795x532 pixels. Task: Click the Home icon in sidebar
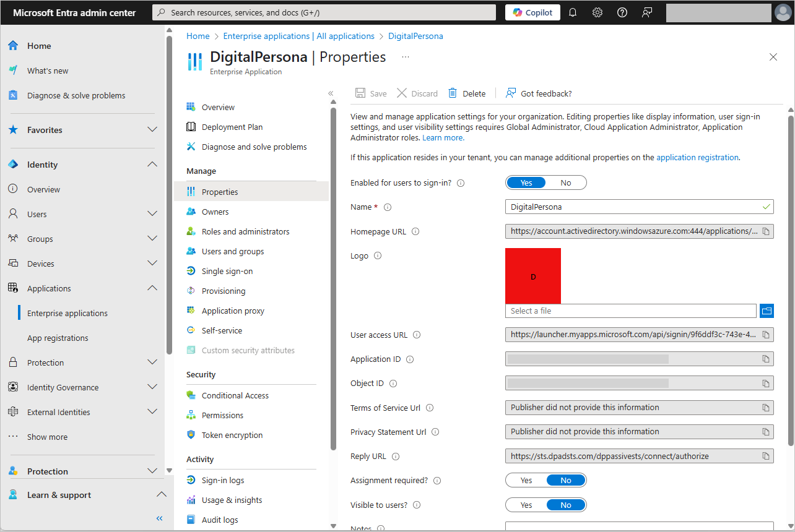tap(13, 46)
